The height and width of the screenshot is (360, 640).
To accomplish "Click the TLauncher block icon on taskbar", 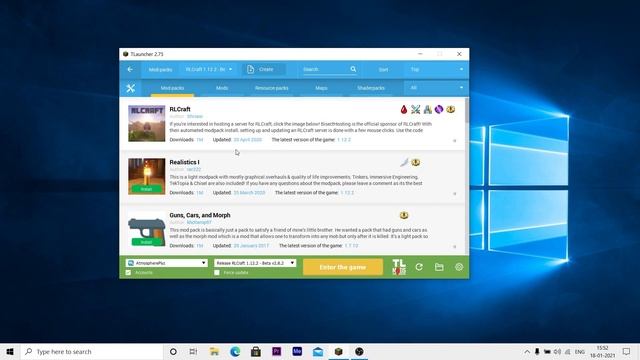I will (338, 351).
